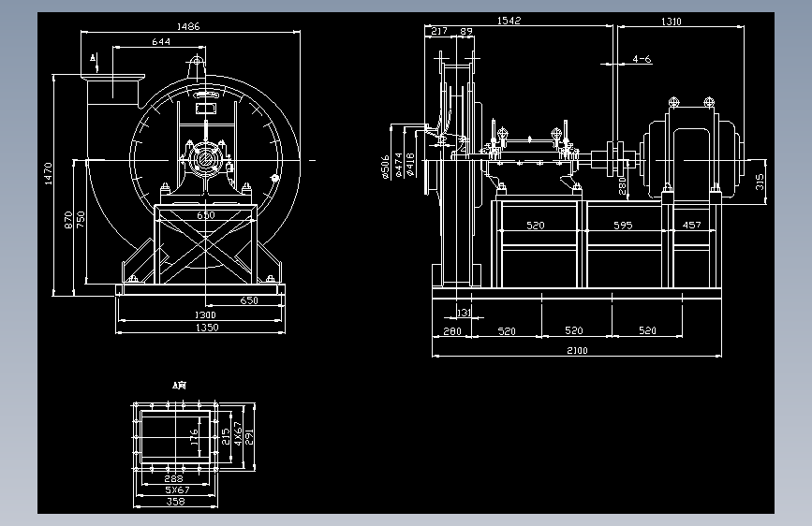The width and height of the screenshot is (812, 526).
Task: Click the 1310 motor length dimension
Action: 672,22
